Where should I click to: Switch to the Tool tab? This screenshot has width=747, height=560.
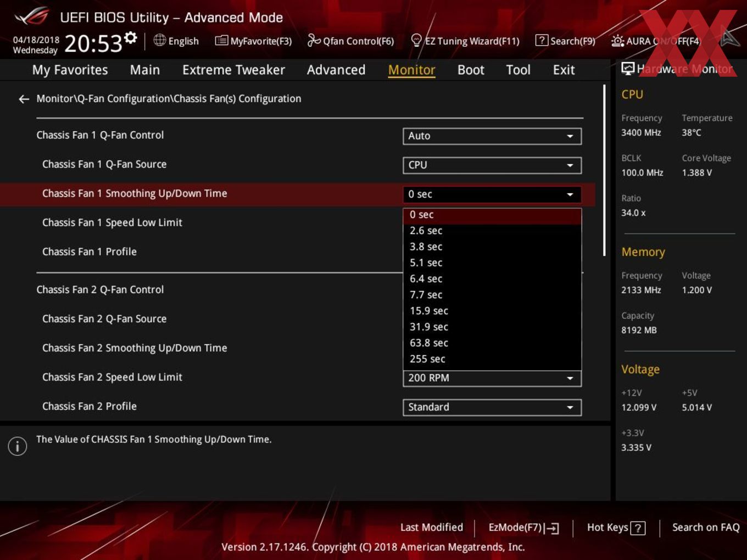pyautogui.click(x=518, y=70)
